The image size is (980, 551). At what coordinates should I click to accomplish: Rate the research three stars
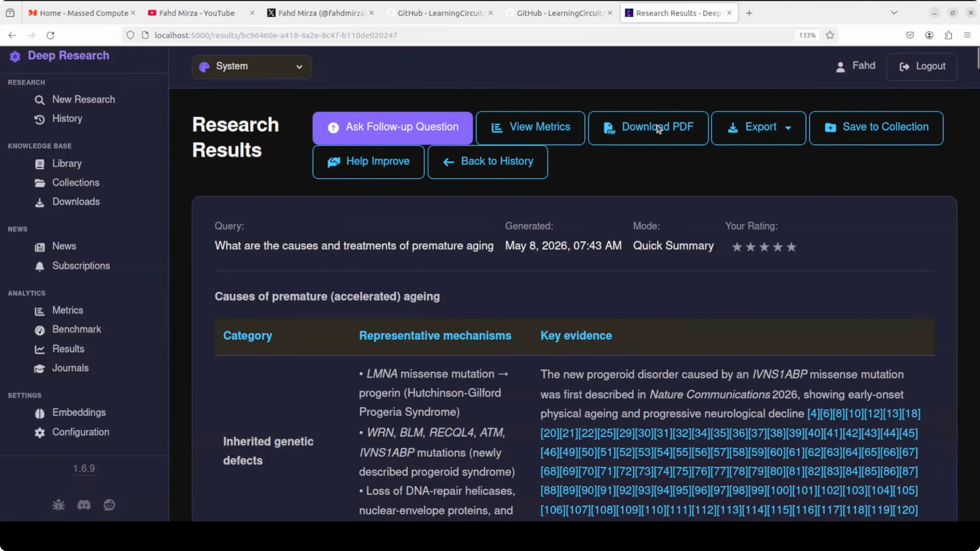tap(764, 247)
